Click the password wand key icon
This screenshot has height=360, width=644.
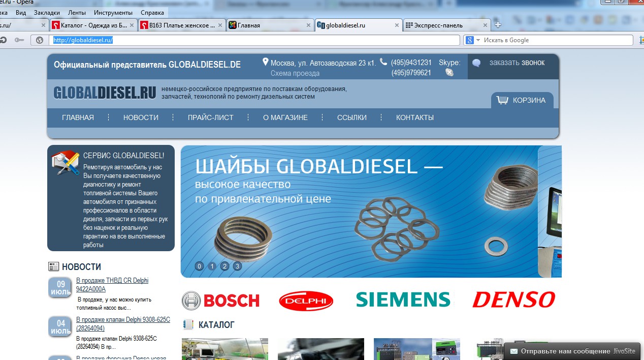click(19, 40)
